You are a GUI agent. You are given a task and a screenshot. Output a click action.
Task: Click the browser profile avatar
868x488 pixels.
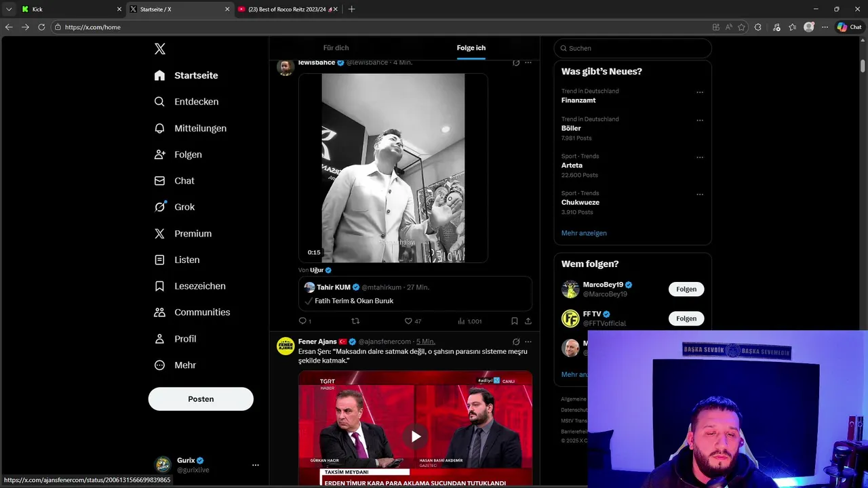click(809, 27)
